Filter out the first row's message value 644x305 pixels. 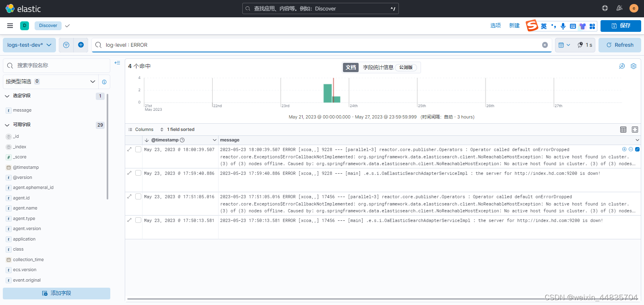(631, 149)
